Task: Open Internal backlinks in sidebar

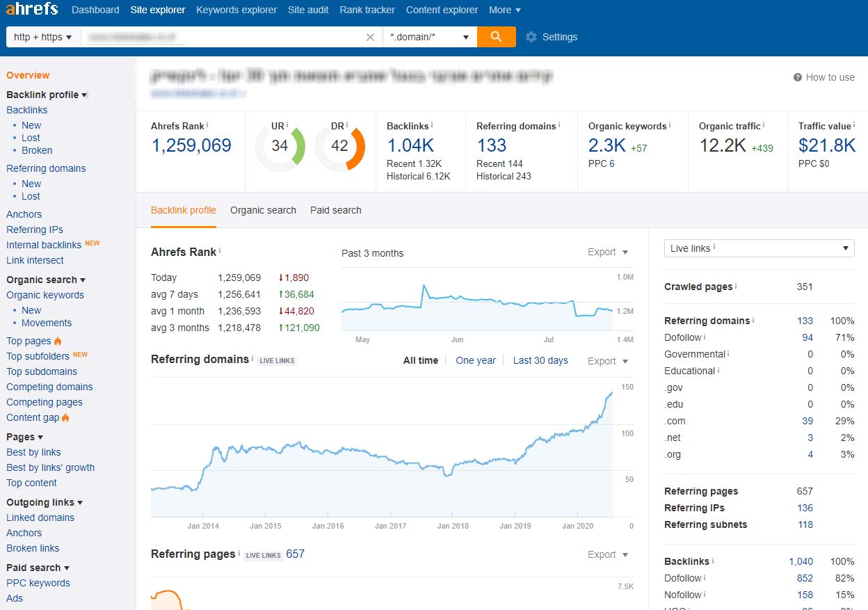Action: click(x=44, y=245)
